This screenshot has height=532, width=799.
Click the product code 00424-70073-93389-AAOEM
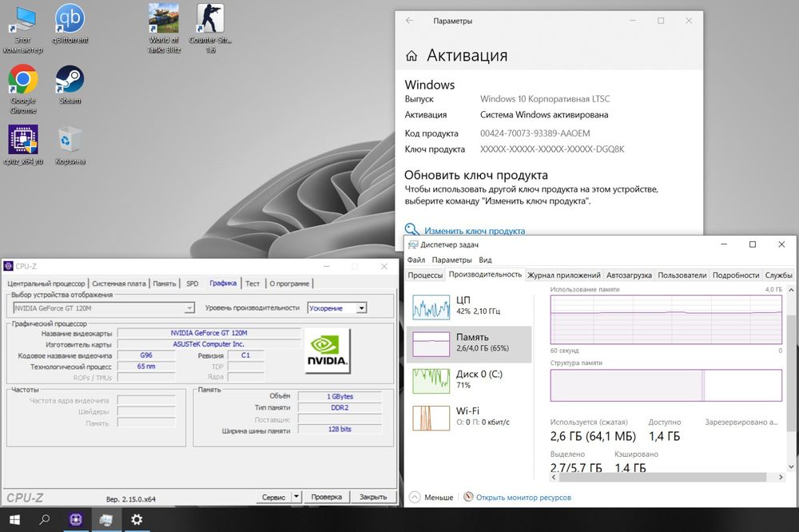[x=535, y=133]
